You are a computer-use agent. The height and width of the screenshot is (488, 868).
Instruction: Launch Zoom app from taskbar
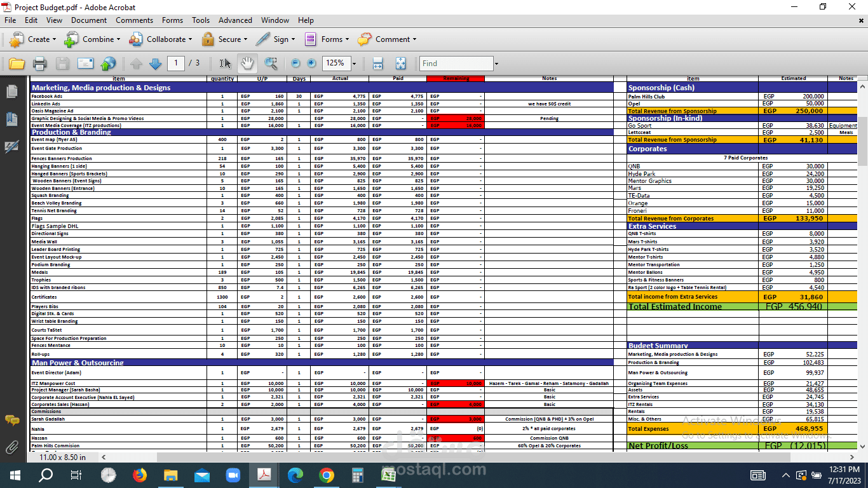tap(233, 475)
